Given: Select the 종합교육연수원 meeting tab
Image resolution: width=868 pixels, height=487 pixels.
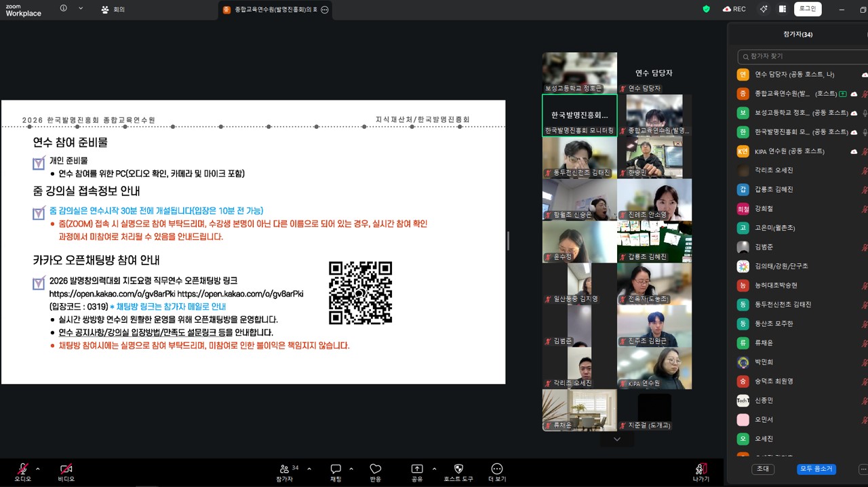Looking at the screenshot, I should coord(275,9).
